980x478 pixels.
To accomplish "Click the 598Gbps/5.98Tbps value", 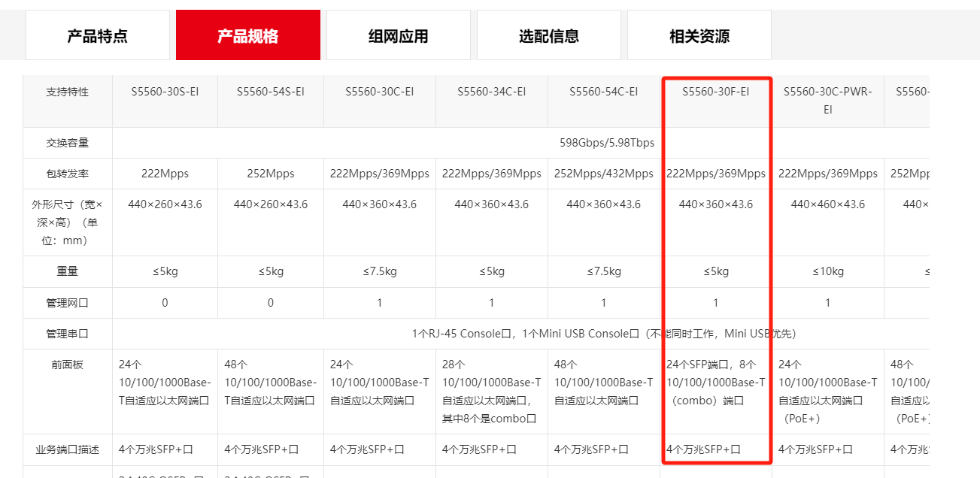I will [x=607, y=143].
